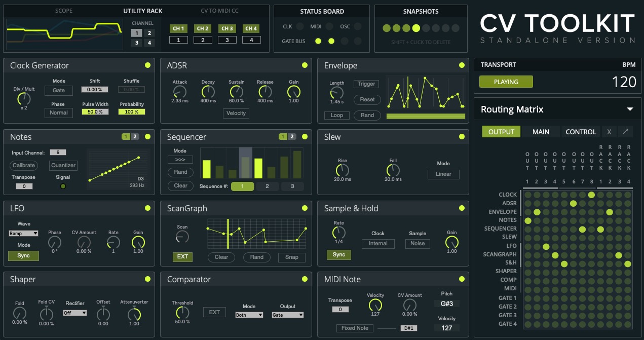644x340 pixels.
Task: Click the Clock Generator Probability slider
Action: [x=132, y=111]
